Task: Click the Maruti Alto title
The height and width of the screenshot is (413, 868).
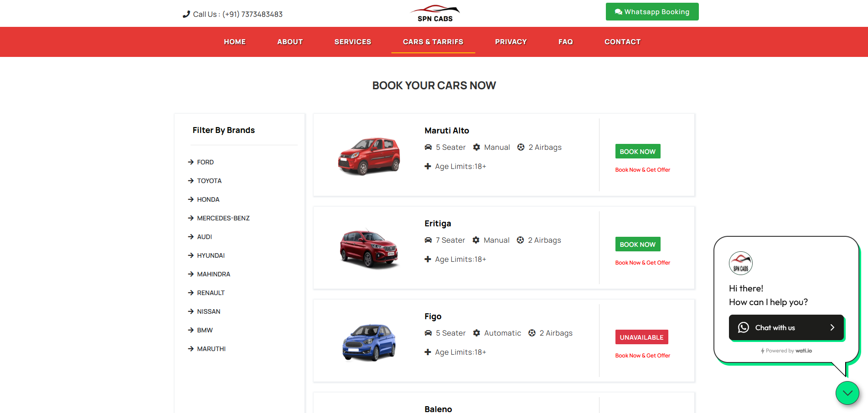Action: 447,131
